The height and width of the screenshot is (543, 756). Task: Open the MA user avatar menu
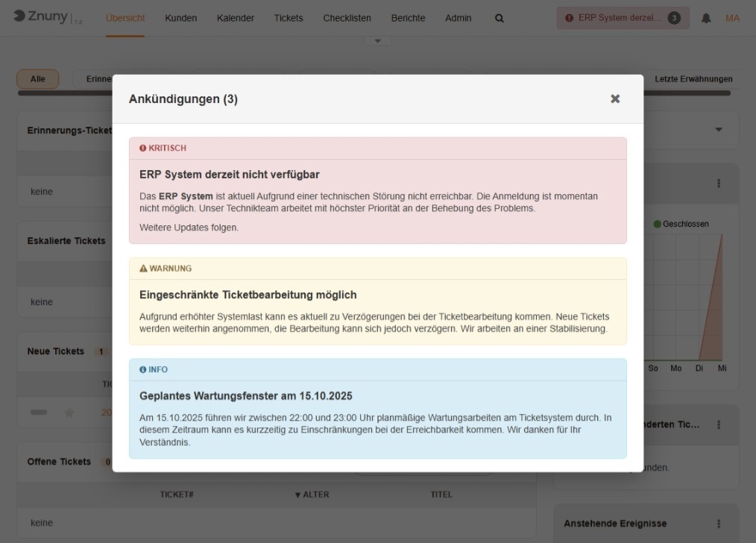(x=734, y=17)
